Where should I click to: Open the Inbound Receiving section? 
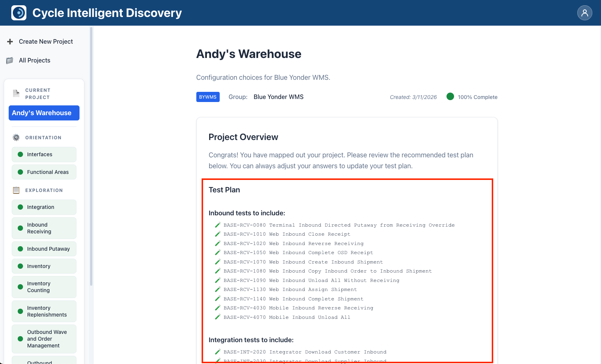pos(44,228)
